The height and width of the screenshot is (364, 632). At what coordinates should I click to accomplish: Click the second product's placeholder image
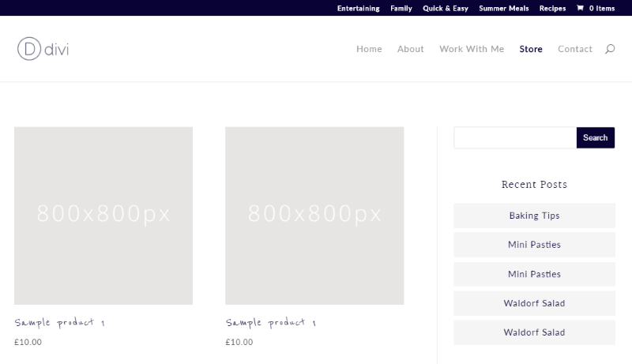(x=314, y=216)
